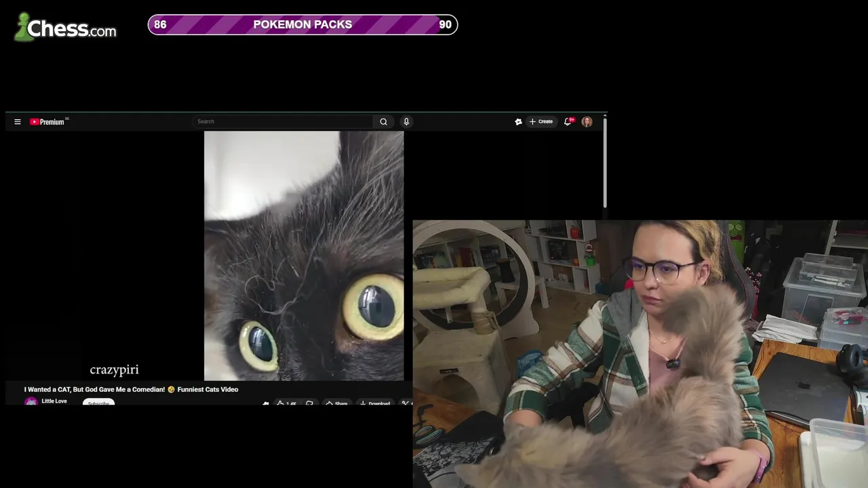The image size is (868, 488).
Task: Dislike the video with thumbs down
Action: 309,403
